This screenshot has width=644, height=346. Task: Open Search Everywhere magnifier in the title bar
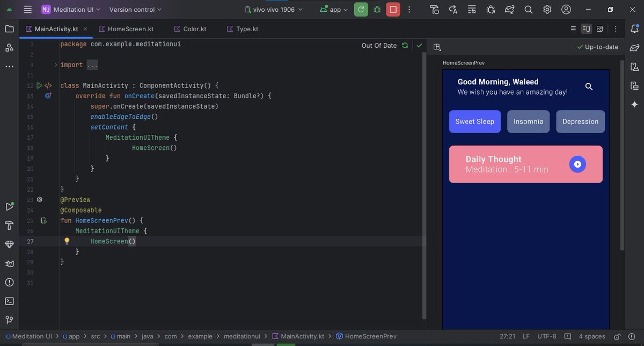[x=528, y=10]
